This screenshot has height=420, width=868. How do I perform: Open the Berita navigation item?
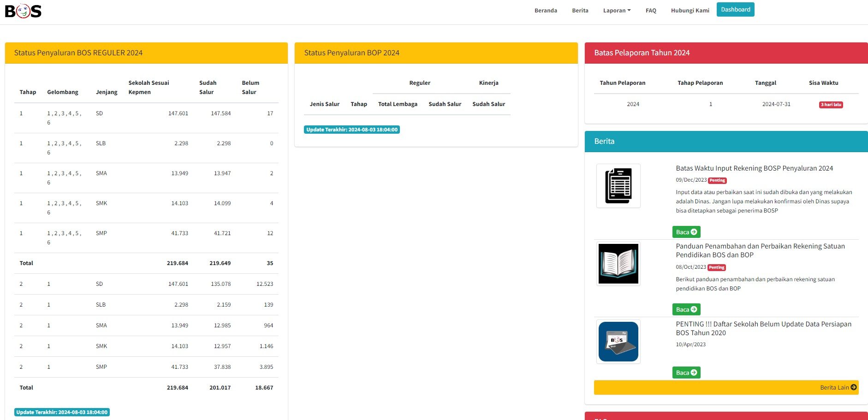pyautogui.click(x=580, y=11)
